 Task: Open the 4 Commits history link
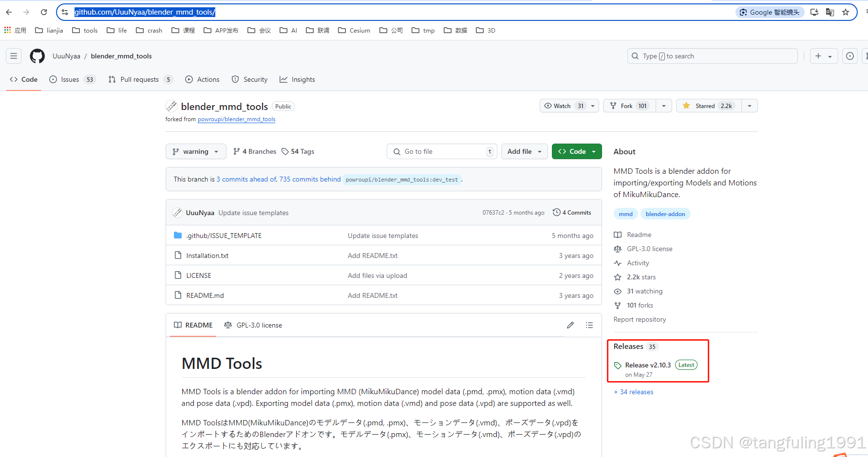click(x=572, y=213)
